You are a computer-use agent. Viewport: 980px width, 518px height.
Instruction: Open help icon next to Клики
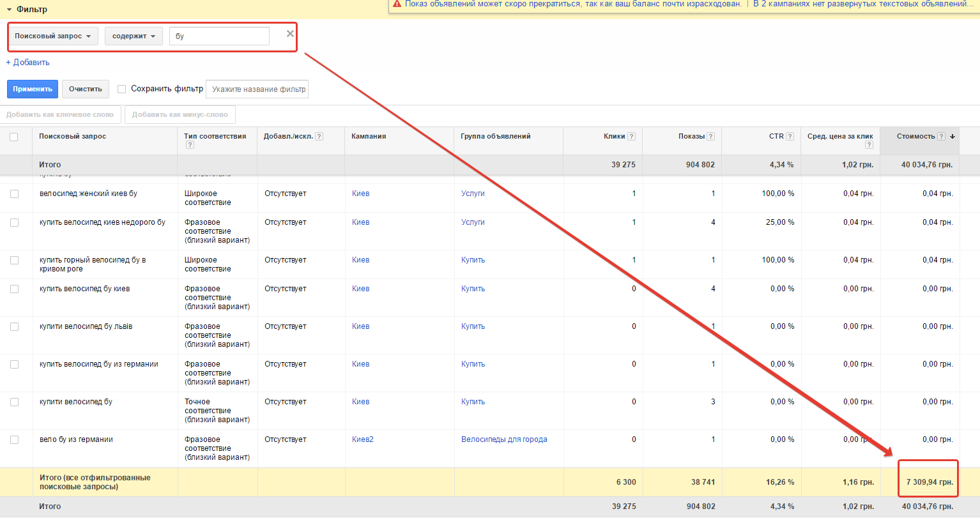pyautogui.click(x=631, y=136)
